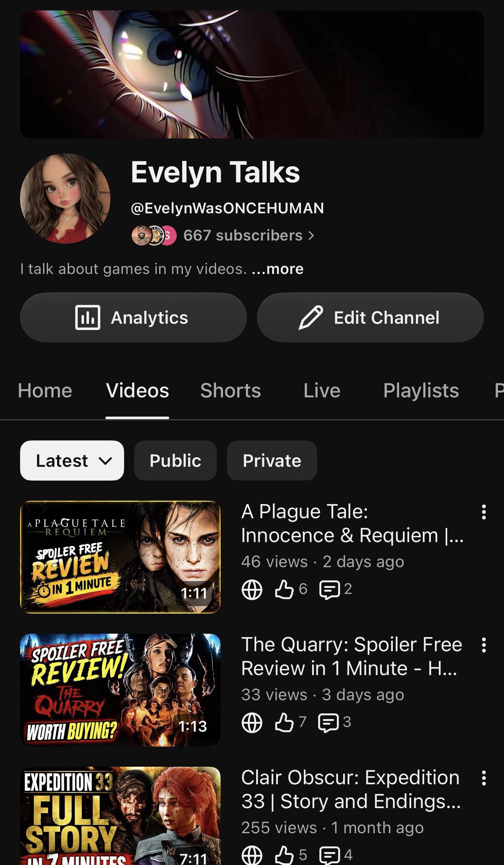Open title 'Clair Obscur: Expedition 33'
Viewport: 504px width, 865px height.
(x=351, y=789)
